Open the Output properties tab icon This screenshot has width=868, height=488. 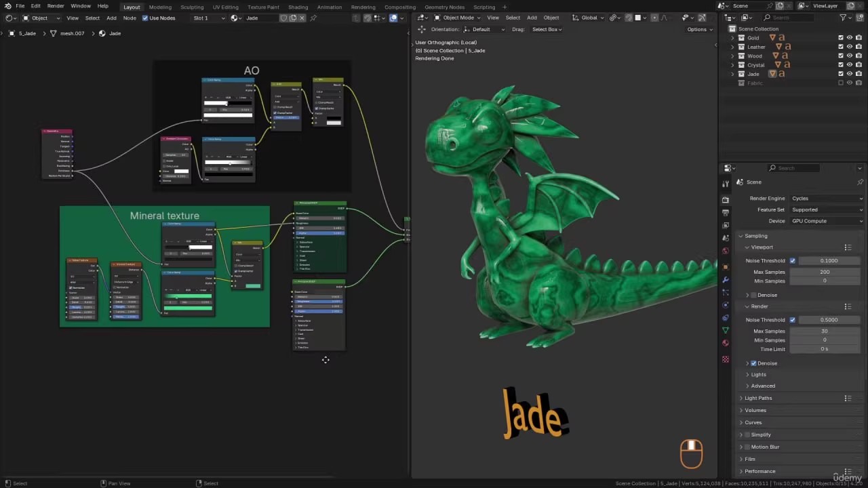click(726, 213)
